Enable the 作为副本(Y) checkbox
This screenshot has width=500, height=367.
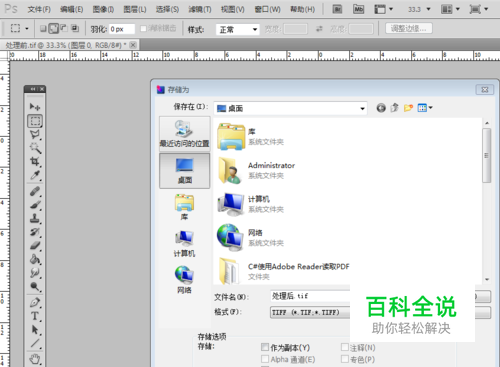tap(265, 347)
